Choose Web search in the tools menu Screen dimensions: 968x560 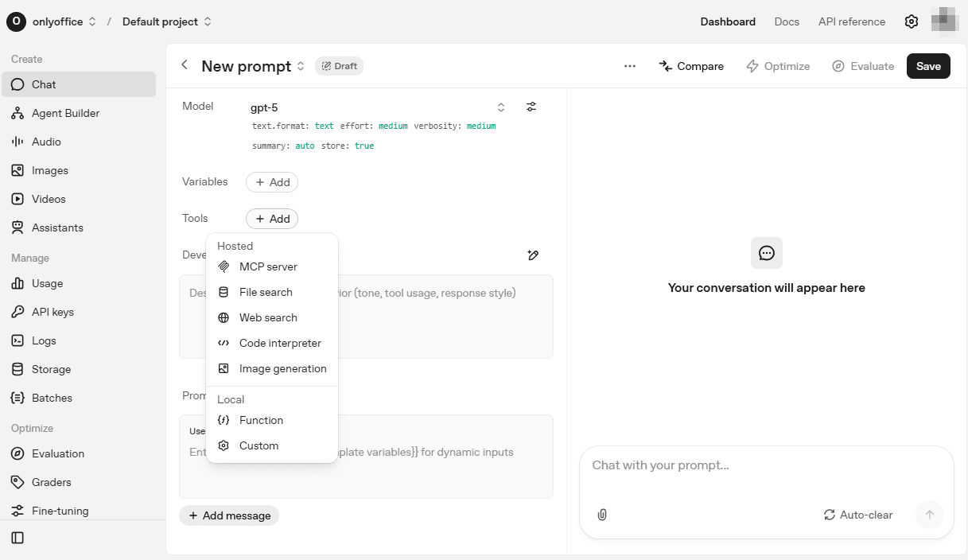coord(268,317)
